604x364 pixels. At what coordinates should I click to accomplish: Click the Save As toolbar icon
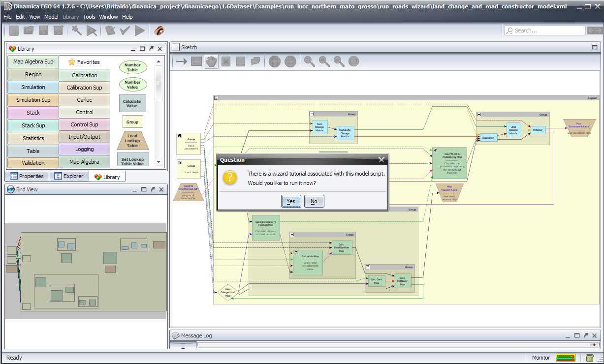(58, 30)
